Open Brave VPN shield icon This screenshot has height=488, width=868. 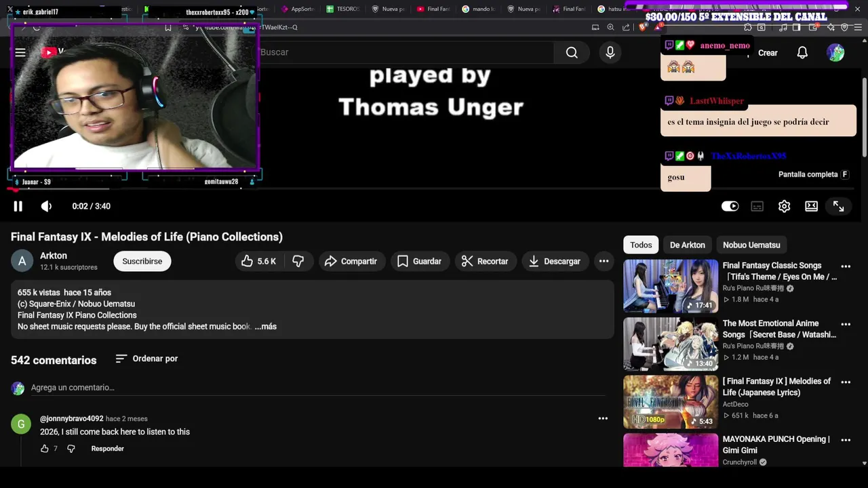844,27
